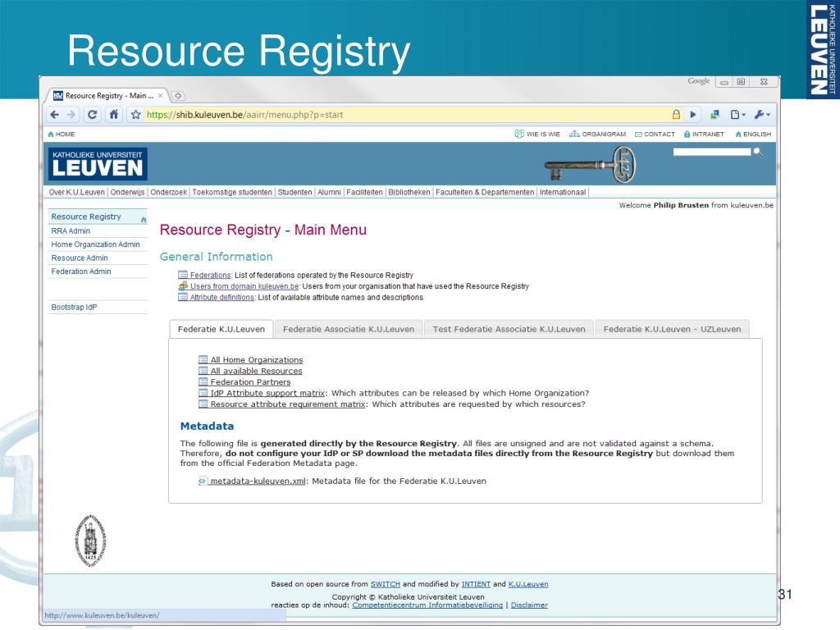Select Test Federatie Associatie K.U.Leuven tab

pyautogui.click(x=509, y=329)
